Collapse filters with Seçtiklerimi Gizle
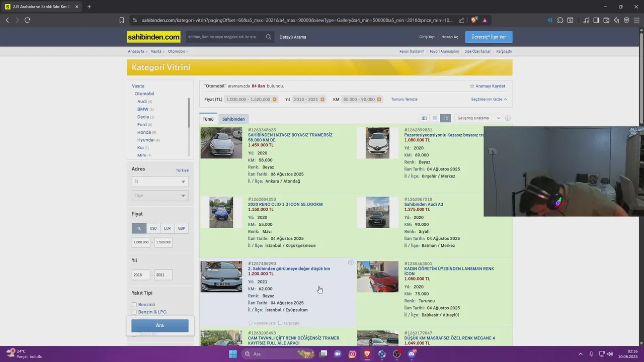This screenshot has height=362, width=644. point(489,100)
